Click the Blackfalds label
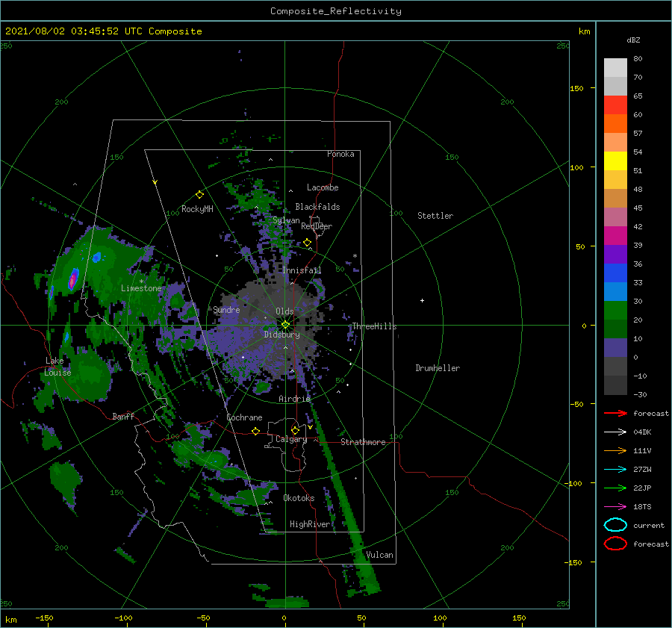The height and width of the screenshot is (628, 672). point(317,207)
